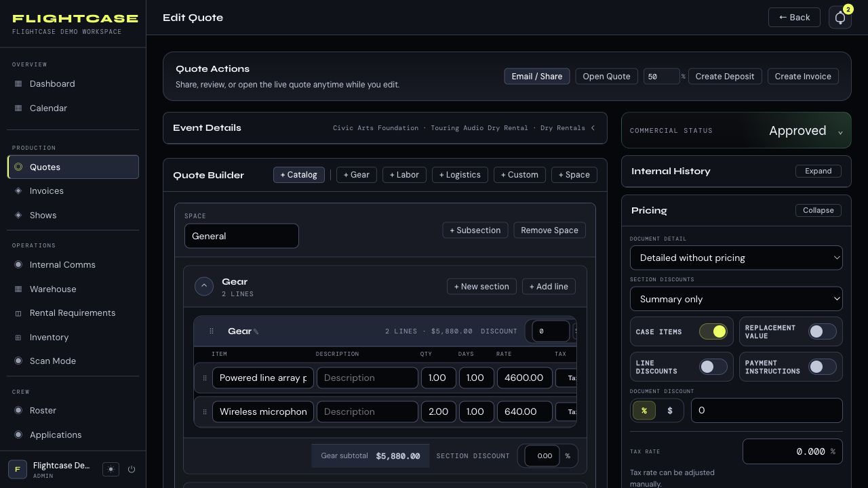Edit the deposit percent field
Image resolution: width=868 pixels, height=488 pixels.
661,77
